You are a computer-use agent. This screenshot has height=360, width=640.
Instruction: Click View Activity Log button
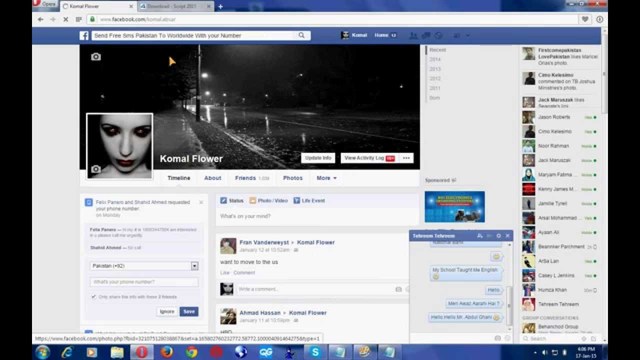(369, 158)
